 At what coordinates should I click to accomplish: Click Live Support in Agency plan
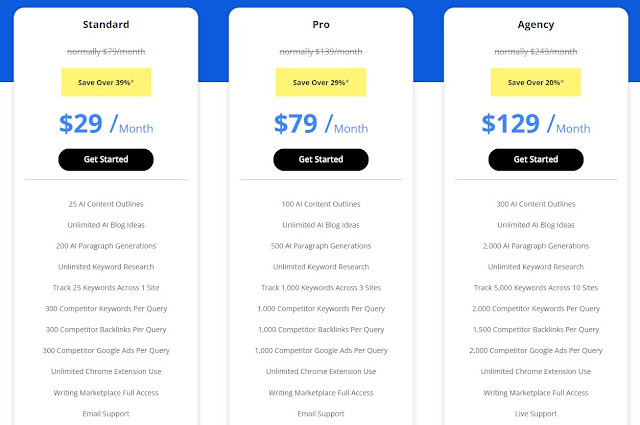[536, 414]
